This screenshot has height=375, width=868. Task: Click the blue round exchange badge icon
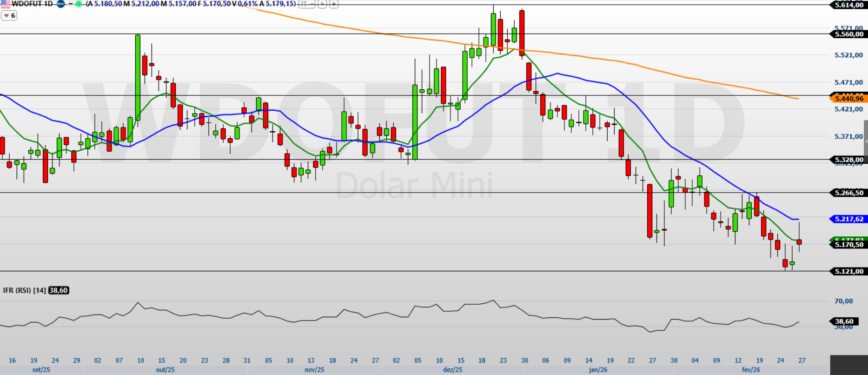pyautogui.click(x=61, y=4)
